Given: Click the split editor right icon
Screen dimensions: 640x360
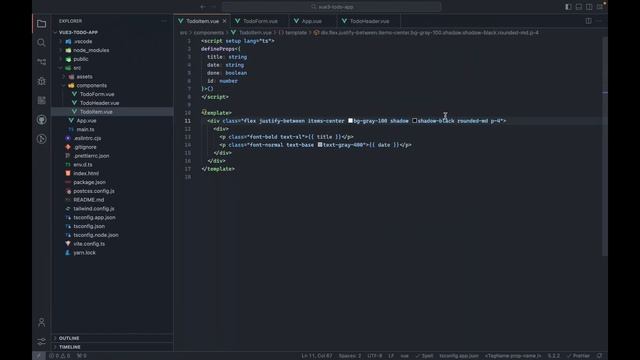Looking at the screenshot, I should [x=589, y=21].
